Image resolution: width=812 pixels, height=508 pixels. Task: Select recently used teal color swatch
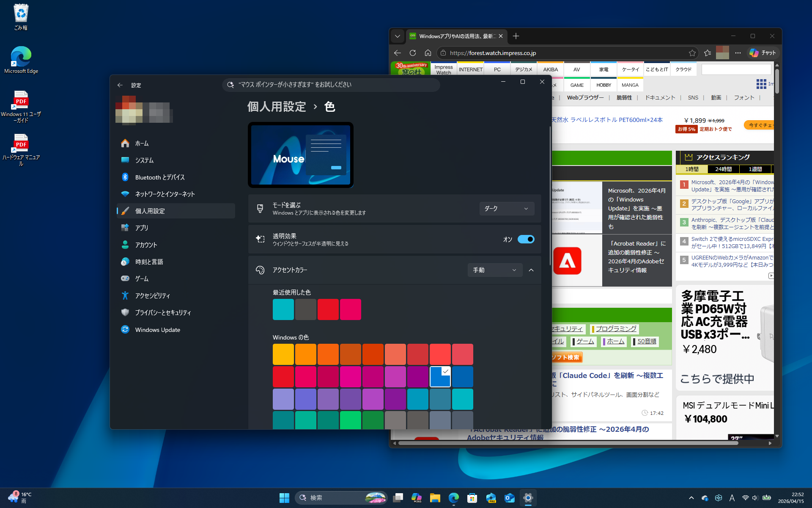[x=283, y=309]
